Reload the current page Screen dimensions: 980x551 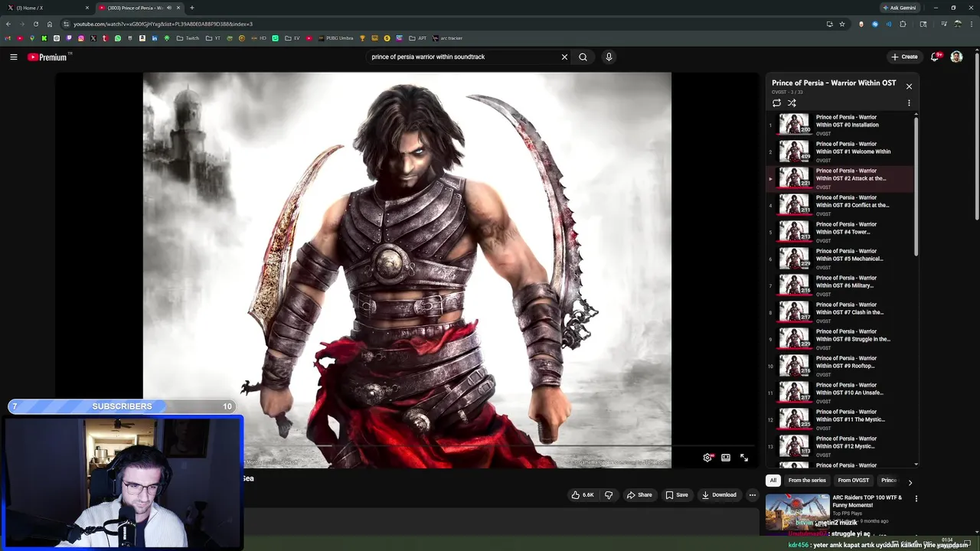35,24
